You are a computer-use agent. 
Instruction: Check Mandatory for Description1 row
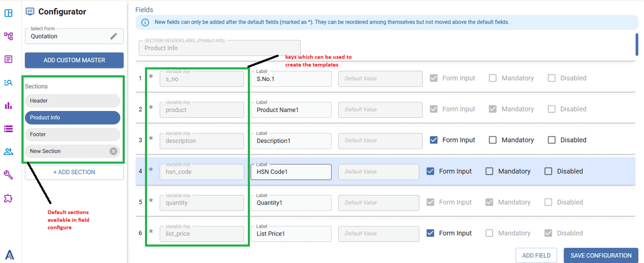pos(493,140)
